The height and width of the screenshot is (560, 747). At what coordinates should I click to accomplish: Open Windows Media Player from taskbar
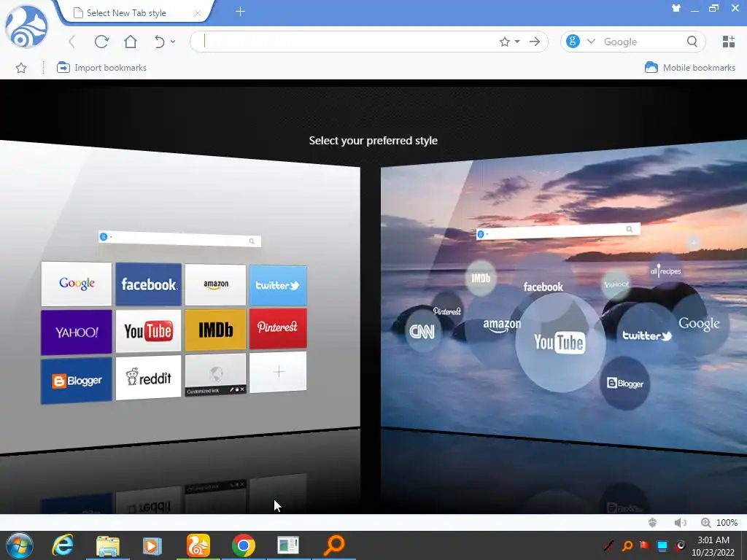point(152,545)
